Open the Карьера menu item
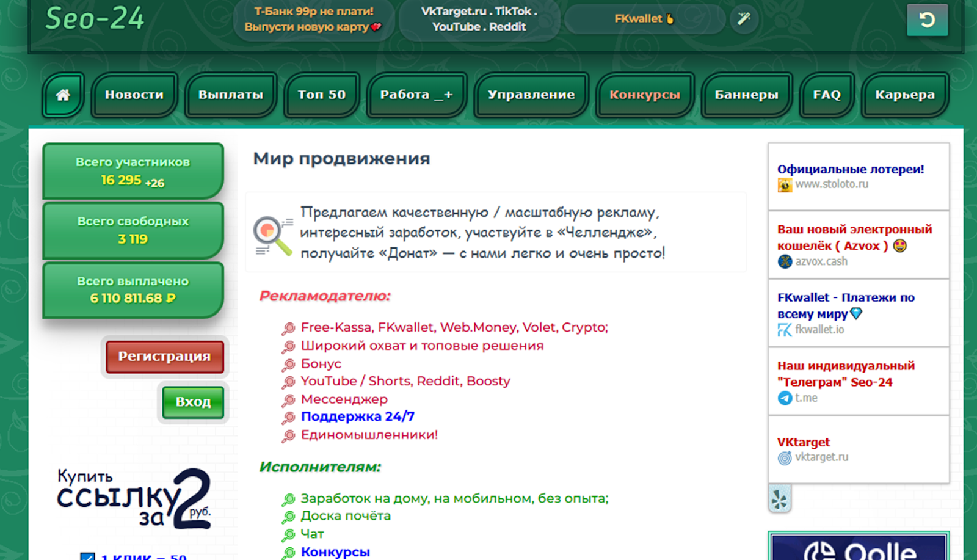This screenshot has width=977, height=560. (905, 95)
